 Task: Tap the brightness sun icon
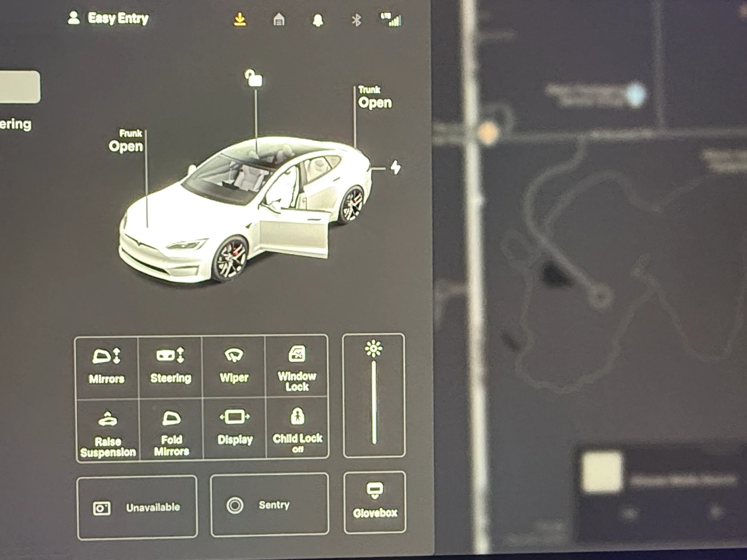[x=373, y=349]
